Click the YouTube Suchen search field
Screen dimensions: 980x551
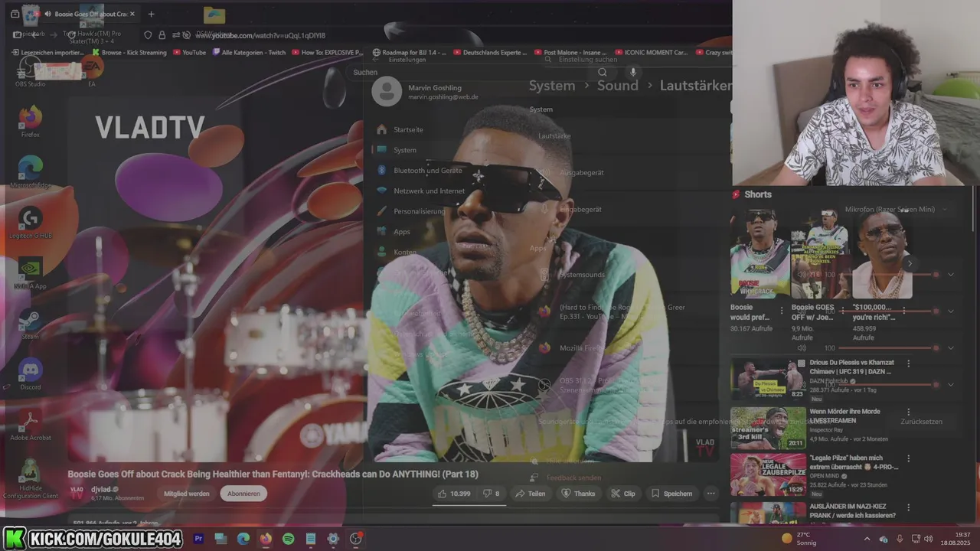pyautogui.click(x=471, y=73)
